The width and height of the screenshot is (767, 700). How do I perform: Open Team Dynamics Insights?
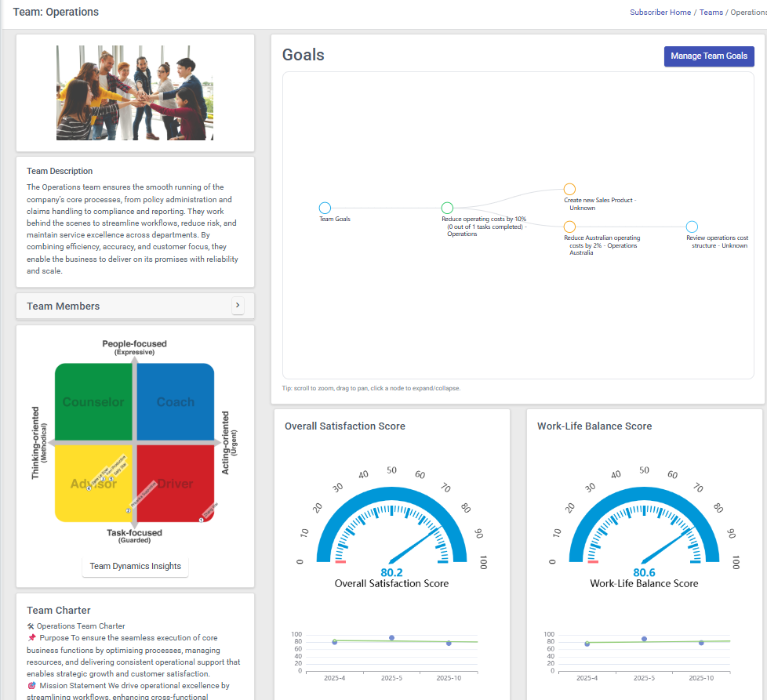pyautogui.click(x=135, y=567)
